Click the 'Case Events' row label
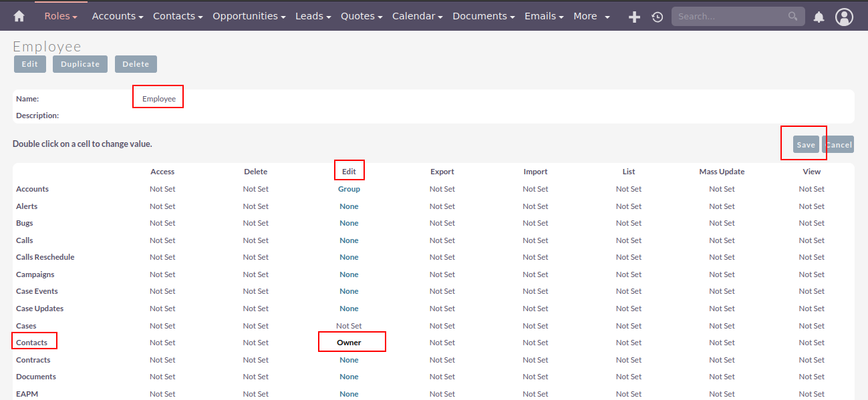868x400 pixels. (37, 291)
